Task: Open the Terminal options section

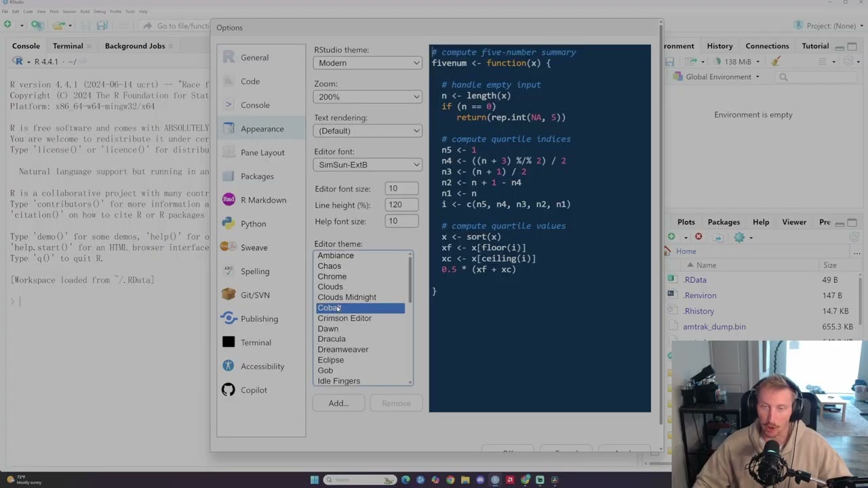Action: coord(261,342)
